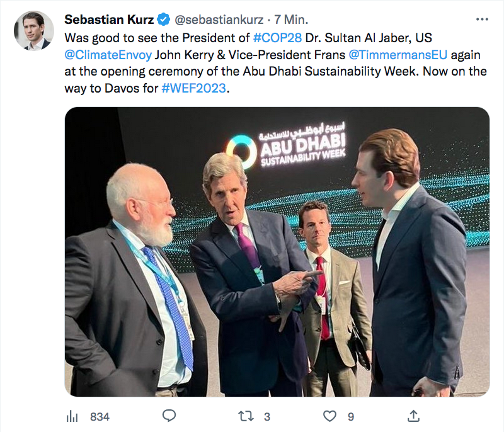Open the @TimmermansEU mention

(x=398, y=54)
